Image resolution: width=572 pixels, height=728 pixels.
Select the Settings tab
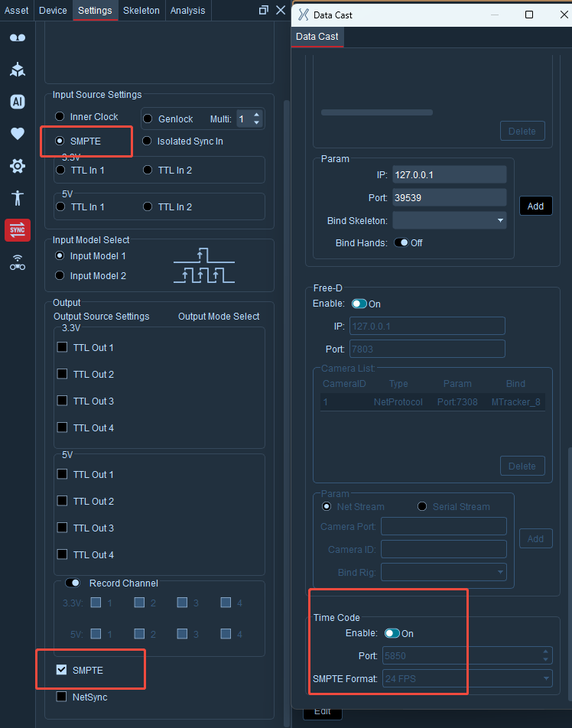pyautogui.click(x=95, y=10)
